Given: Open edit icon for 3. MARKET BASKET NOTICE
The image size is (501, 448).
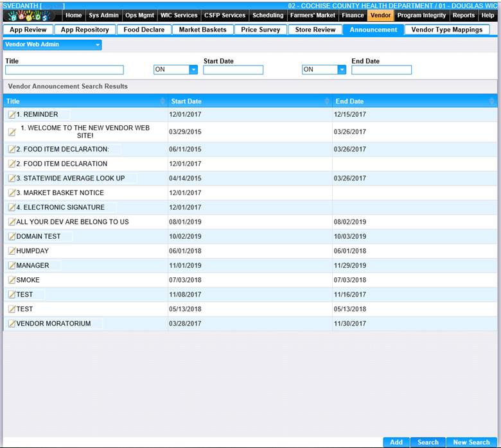Looking at the screenshot, I should [x=12, y=193].
